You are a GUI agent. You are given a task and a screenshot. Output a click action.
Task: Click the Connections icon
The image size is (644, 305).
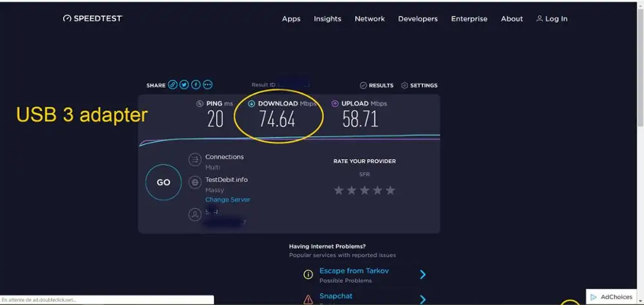point(194,159)
